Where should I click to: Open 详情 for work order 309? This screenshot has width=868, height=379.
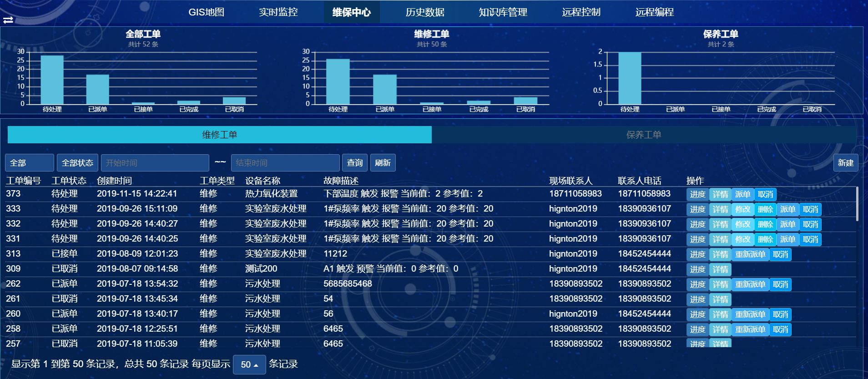coord(720,269)
